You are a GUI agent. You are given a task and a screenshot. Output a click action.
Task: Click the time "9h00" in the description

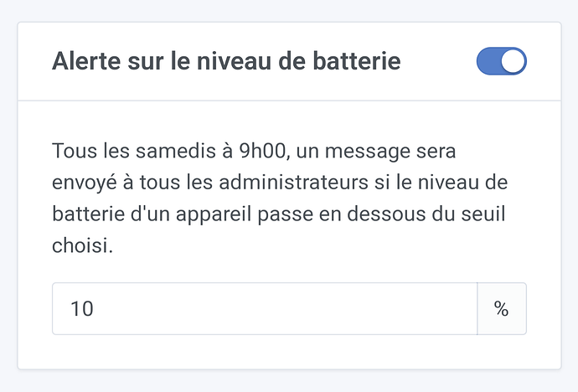(242, 152)
